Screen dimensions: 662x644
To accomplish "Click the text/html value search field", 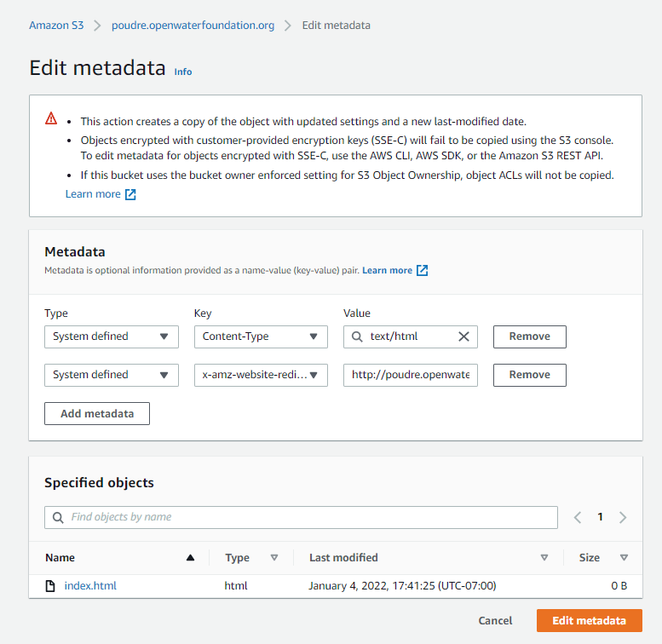I will coord(411,336).
